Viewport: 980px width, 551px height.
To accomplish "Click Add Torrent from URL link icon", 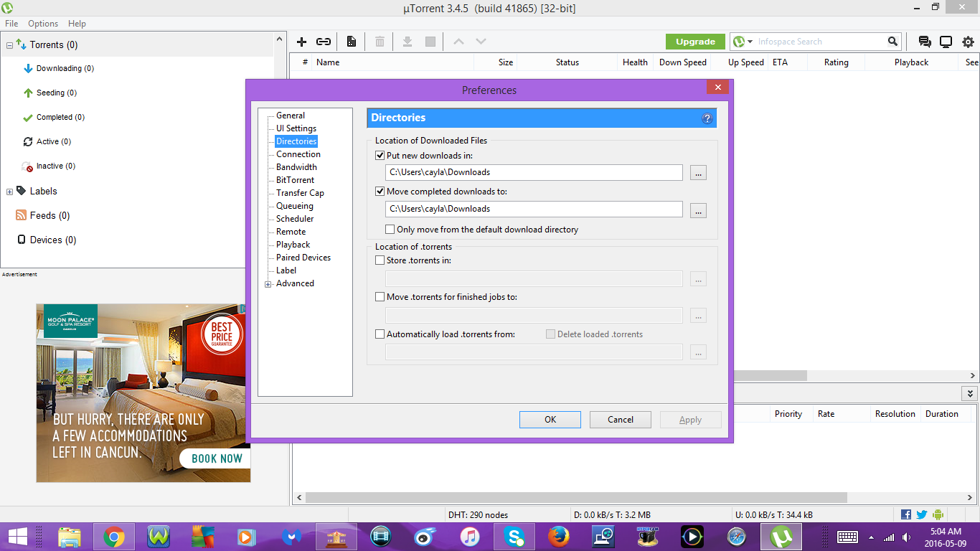I will (324, 42).
